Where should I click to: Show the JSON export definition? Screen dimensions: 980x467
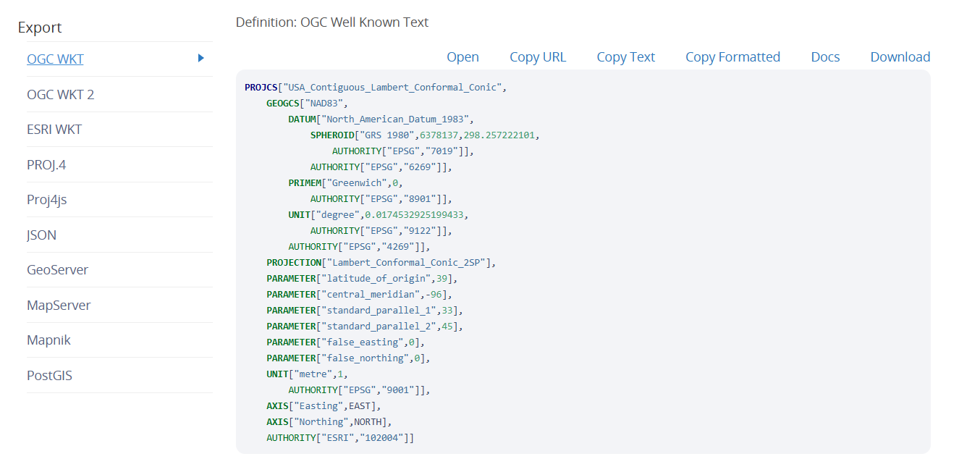coord(41,235)
